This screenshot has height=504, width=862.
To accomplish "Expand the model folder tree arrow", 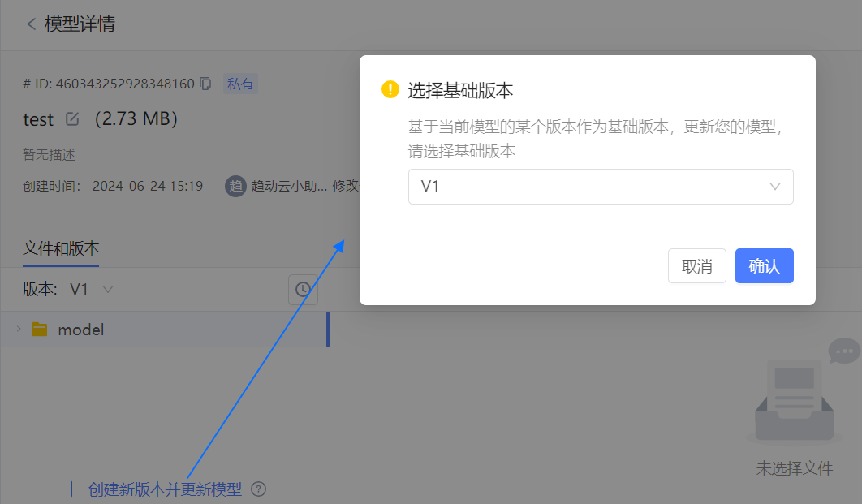I will 19,329.
